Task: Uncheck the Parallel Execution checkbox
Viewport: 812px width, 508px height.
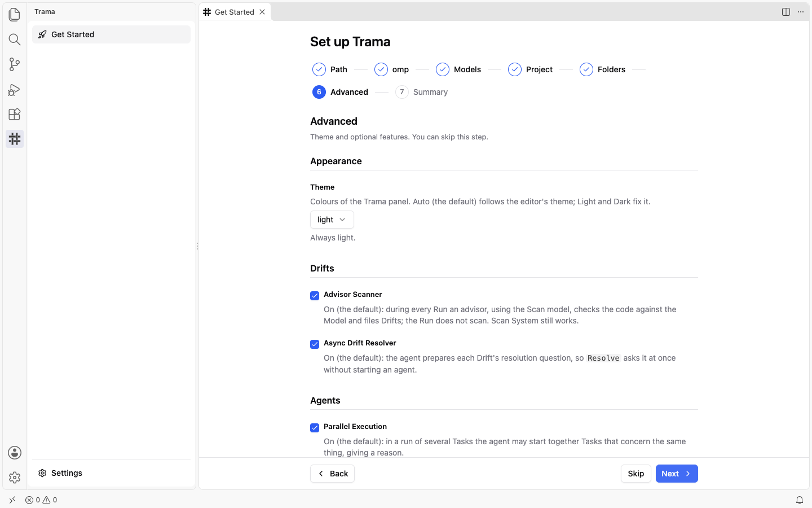Action: 315,428
